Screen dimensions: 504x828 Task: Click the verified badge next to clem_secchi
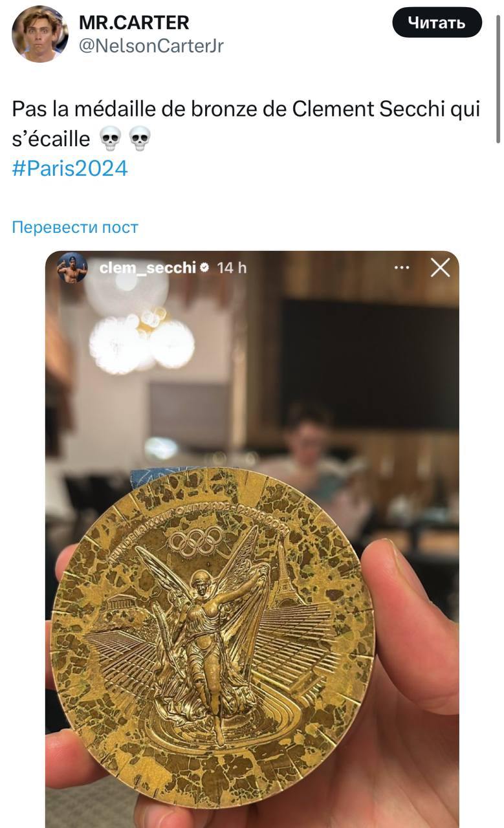tap(204, 268)
